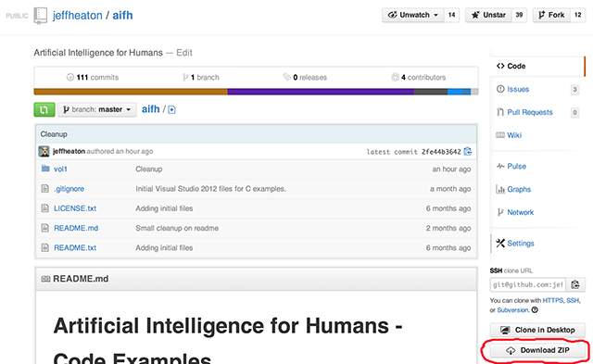Open the Pulse tab
The height and width of the screenshot is (364, 593).
[517, 167]
